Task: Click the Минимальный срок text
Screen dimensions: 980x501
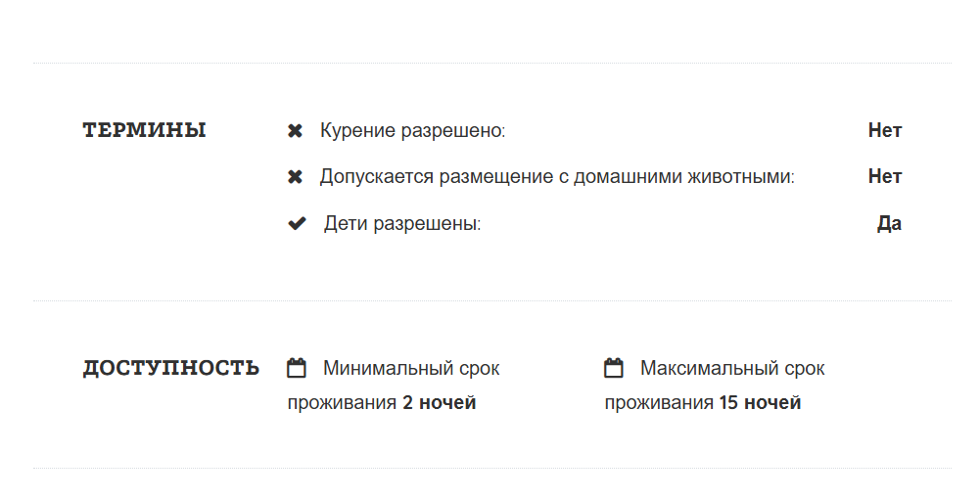Action: [411, 369]
